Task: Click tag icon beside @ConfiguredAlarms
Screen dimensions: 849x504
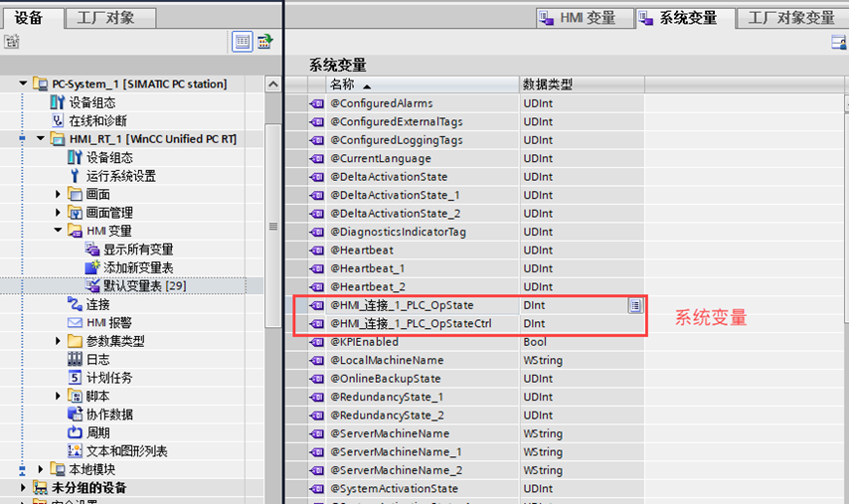Action: coord(316,103)
